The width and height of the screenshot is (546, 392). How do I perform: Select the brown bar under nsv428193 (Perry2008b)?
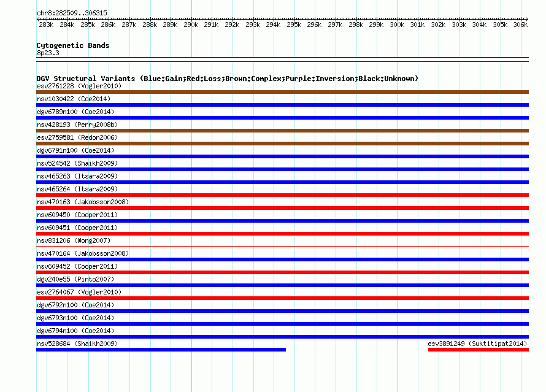(x=282, y=131)
